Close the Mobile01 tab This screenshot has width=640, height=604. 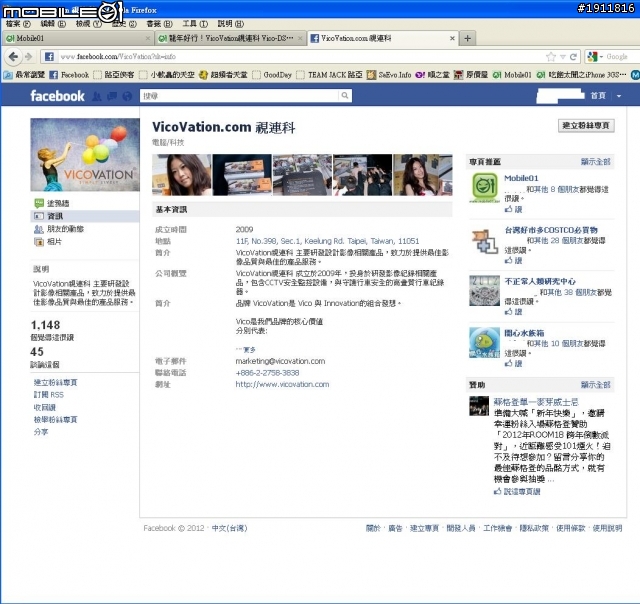[148, 38]
